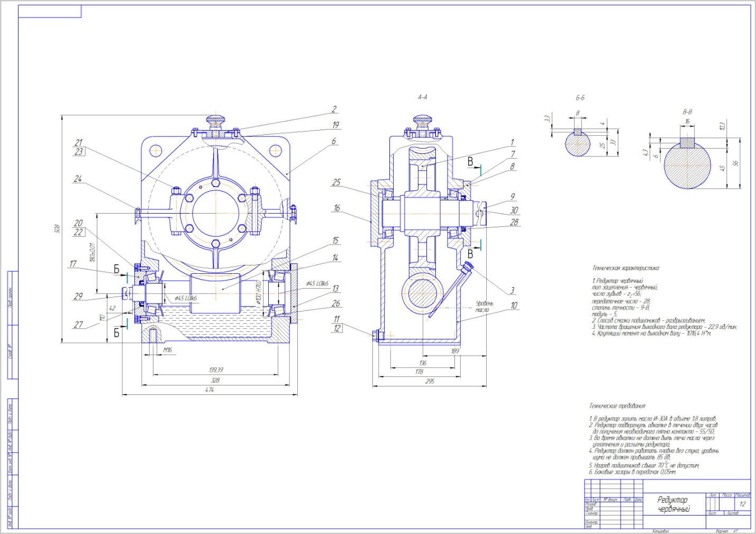Select the dimension value '295'
Viewport: 756px width, 534px height.
(x=430, y=381)
